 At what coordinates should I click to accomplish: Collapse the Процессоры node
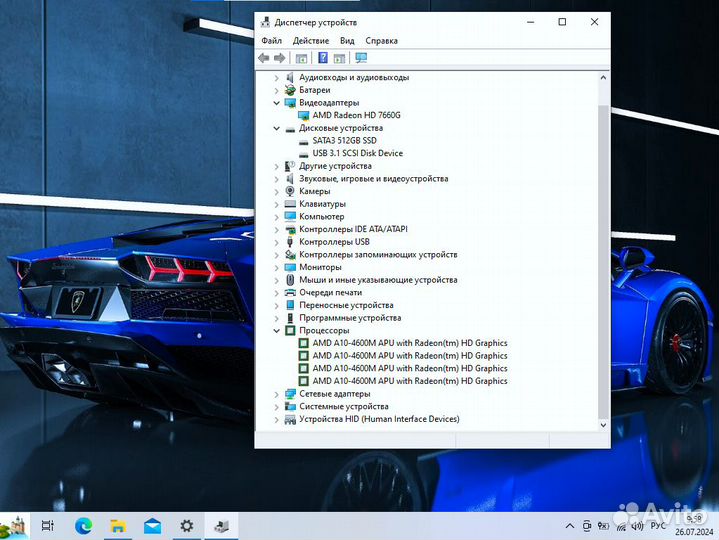(277, 331)
